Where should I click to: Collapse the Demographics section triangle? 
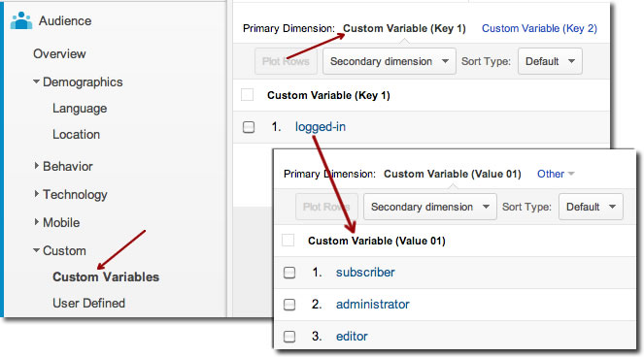(x=36, y=81)
